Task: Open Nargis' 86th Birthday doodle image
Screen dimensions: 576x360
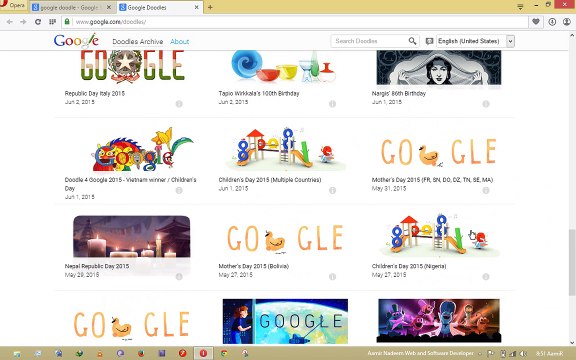Action: point(439,68)
